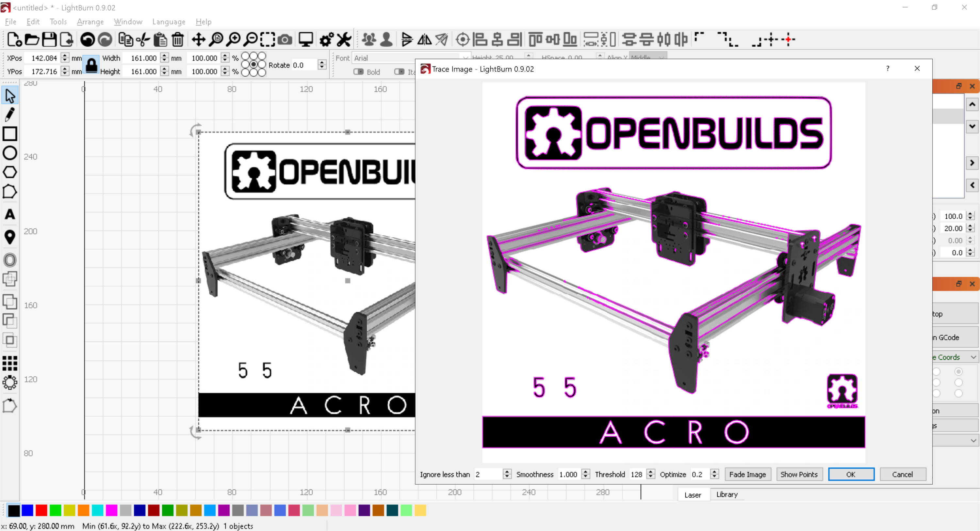Open the Edit menu
The width and height of the screenshot is (980, 531).
tap(33, 22)
